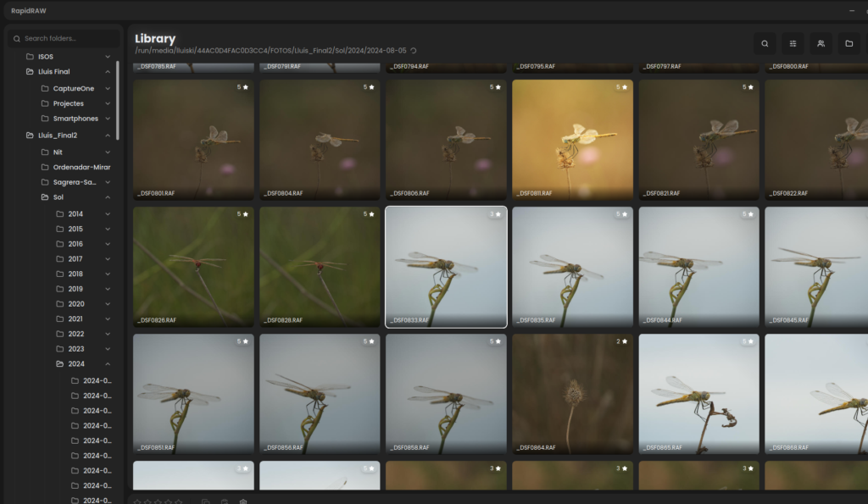The width and height of the screenshot is (868, 504).
Task: Click the folder icon button in header
Action: [849, 44]
